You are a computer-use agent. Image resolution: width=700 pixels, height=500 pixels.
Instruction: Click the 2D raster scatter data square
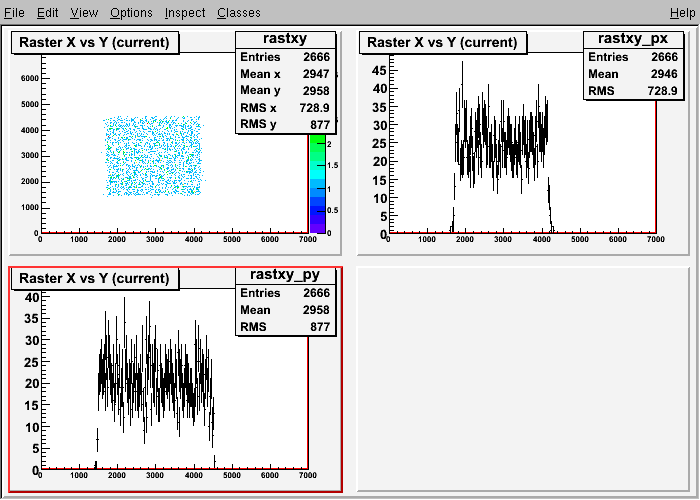click(153, 156)
